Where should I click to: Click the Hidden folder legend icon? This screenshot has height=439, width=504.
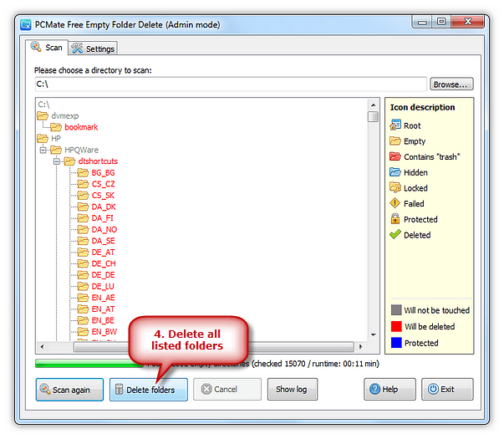395,172
